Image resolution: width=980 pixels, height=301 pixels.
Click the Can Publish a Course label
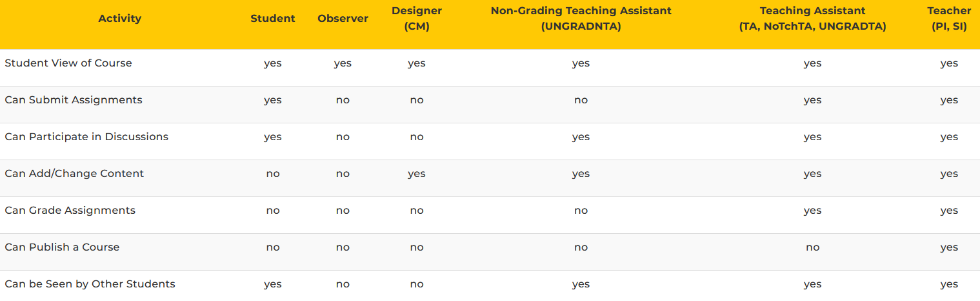click(62, 247)
